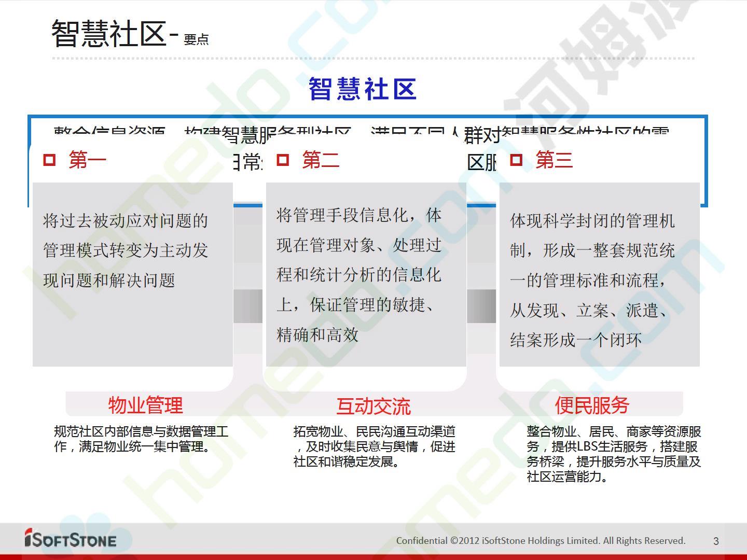Click the description starting with 拓宽物业
Viewport: 747px width, 560px height.
click(374, 446)
